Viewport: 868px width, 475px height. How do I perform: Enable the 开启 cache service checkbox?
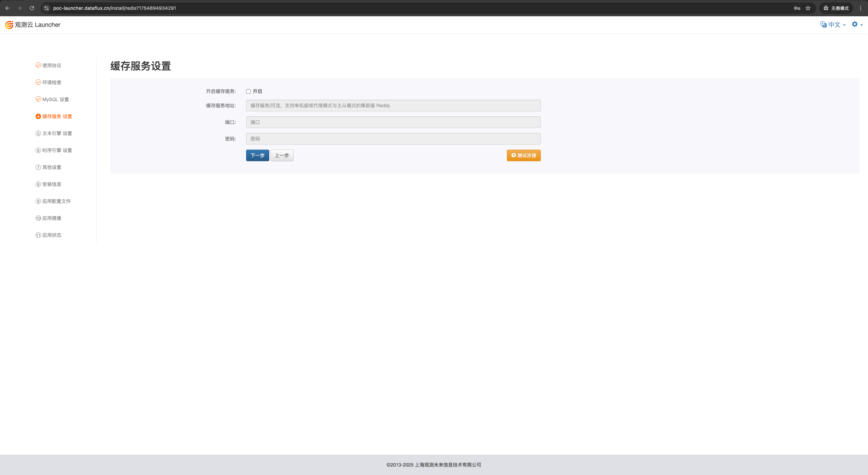point(248,91)
